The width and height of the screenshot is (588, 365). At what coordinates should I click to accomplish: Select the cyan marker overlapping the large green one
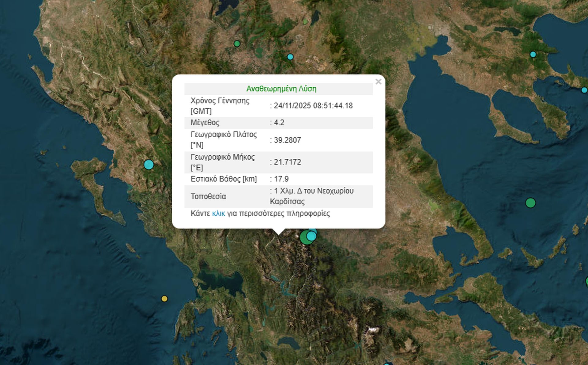311,236
